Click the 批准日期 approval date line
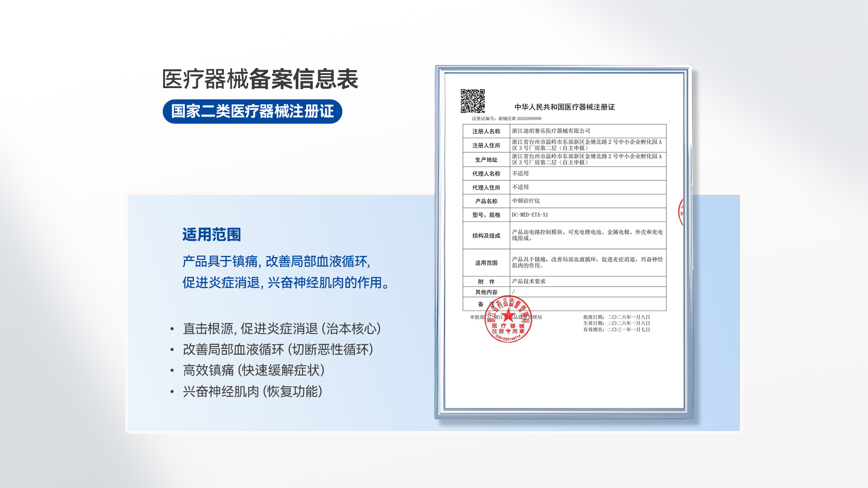This screenshot has width=868, height=488. [x=616, y=317]
